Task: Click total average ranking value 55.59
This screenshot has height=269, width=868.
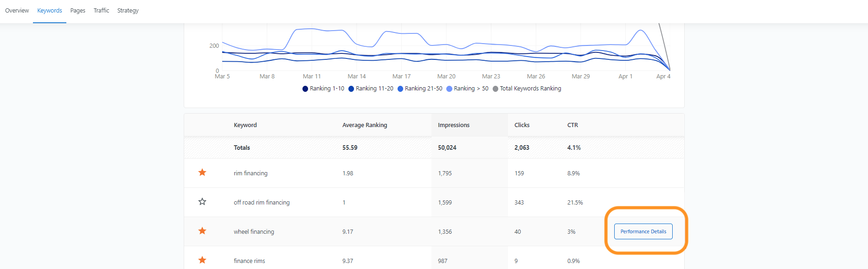Action: pos(350,148)
